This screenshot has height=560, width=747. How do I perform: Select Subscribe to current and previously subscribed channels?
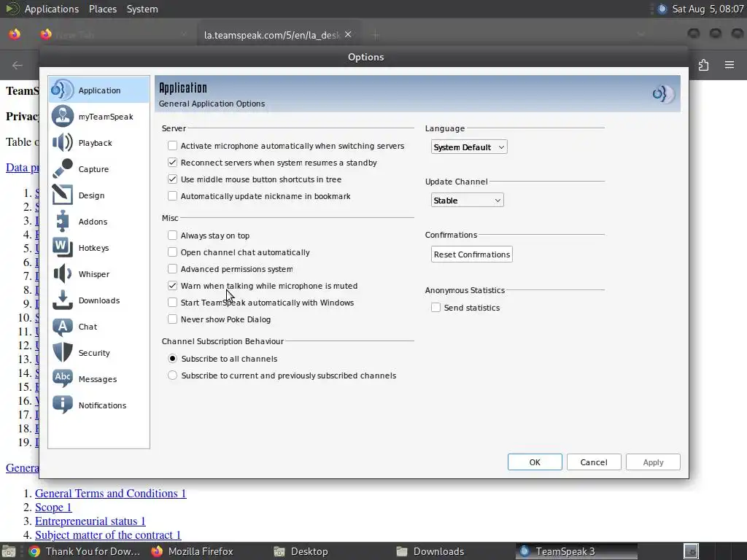pos(172,376)
